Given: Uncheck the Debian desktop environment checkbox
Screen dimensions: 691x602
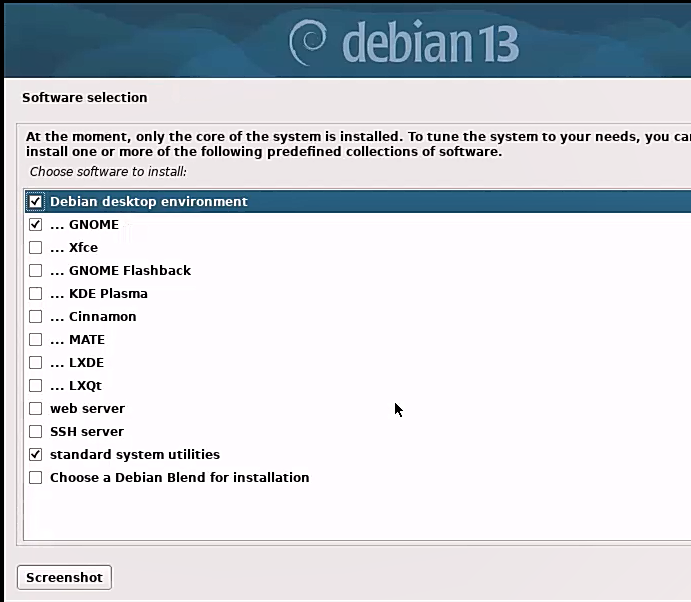Looking at the screenshot, I should (x=36, y=202).
